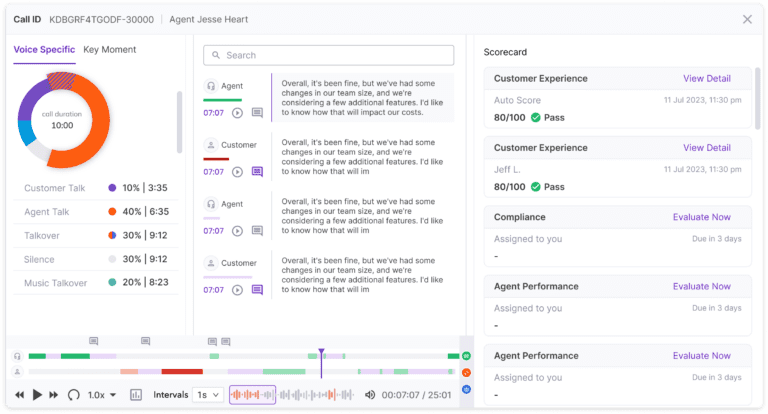The image size is (768, 414).
Task: Click the highlighted waveform overview section
Action: coord(252,395)
